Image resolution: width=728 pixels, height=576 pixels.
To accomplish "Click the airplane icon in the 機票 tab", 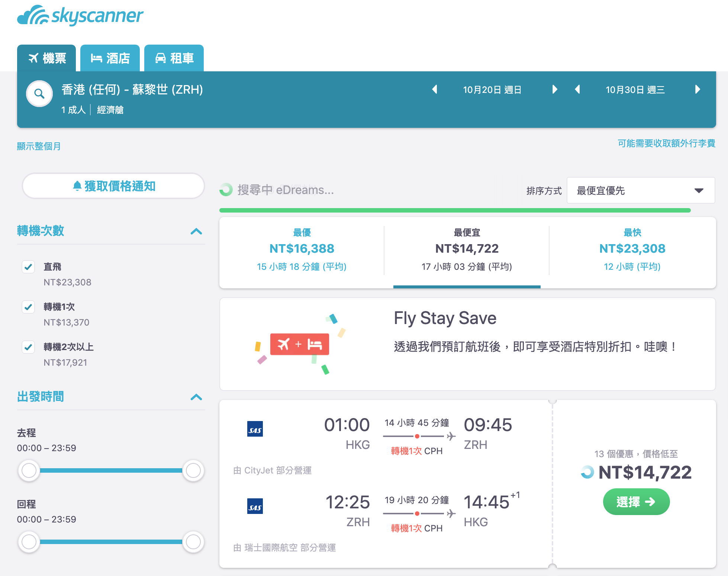I will click(x=34, y=58).
